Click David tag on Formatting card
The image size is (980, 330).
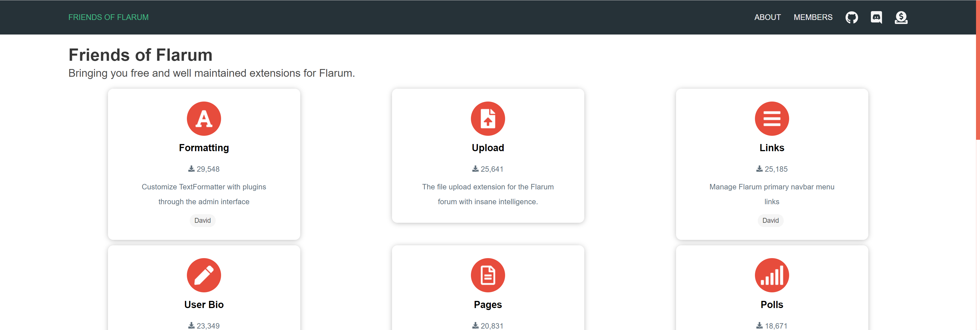[x=202, y=220]
